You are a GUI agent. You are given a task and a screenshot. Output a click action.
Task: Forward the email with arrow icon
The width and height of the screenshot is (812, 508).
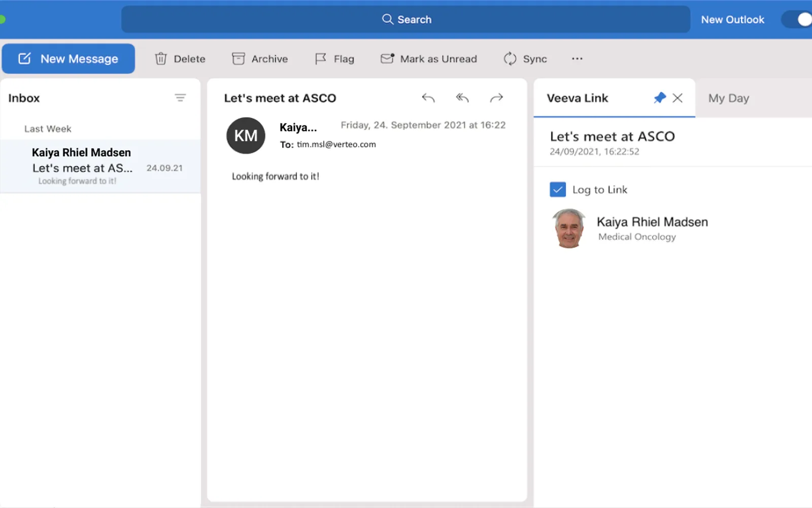click(496, 98)
